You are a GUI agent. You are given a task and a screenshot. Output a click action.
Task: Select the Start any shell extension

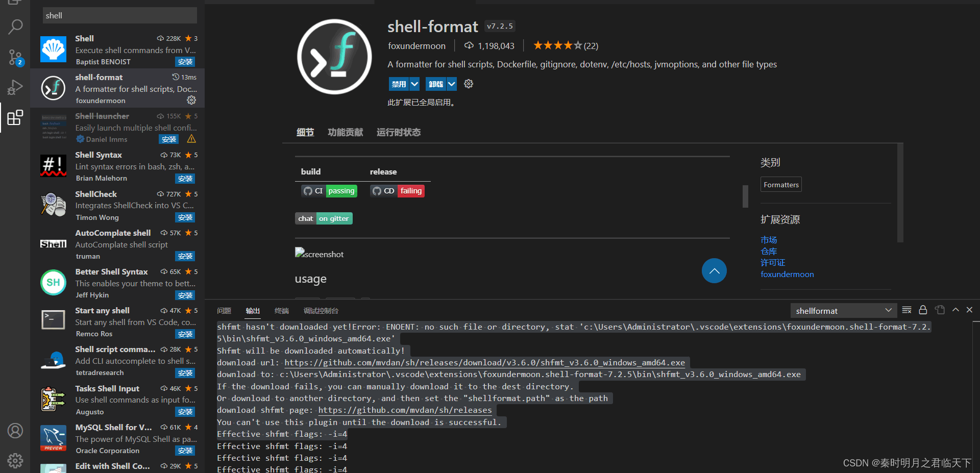point(117,322)
